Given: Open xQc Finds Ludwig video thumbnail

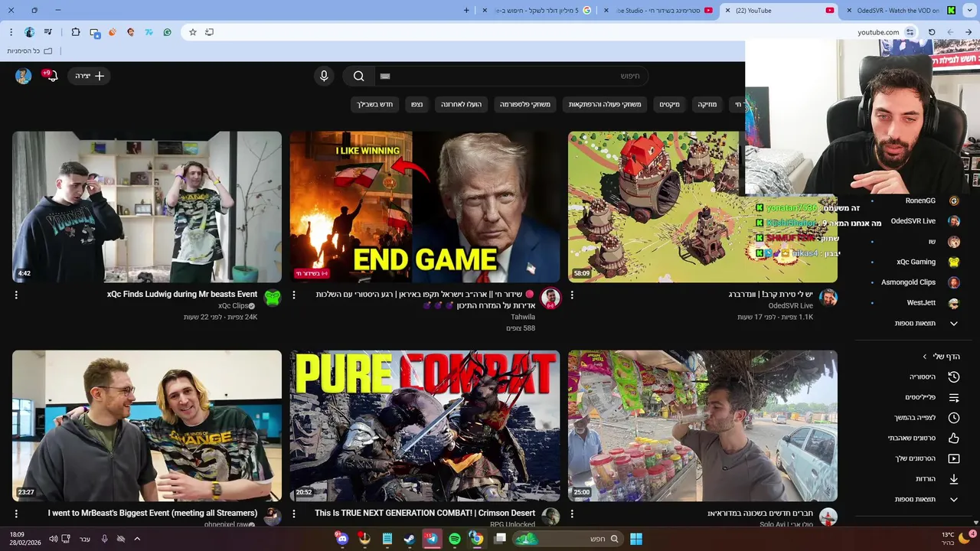Looking at the screenshot, I should [x=147, y=207].
